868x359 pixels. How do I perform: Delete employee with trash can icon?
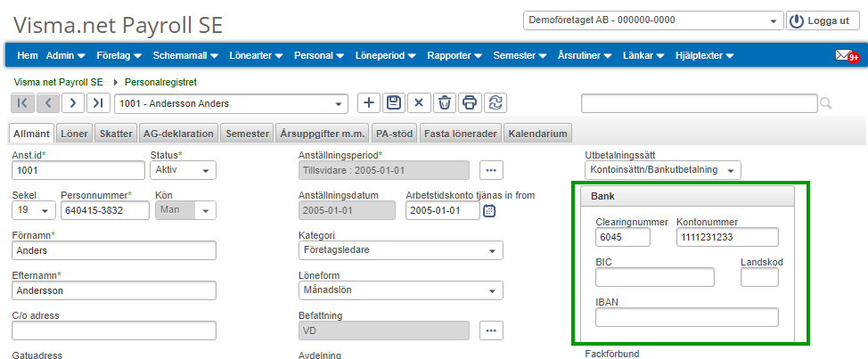[x=445, y=102]
